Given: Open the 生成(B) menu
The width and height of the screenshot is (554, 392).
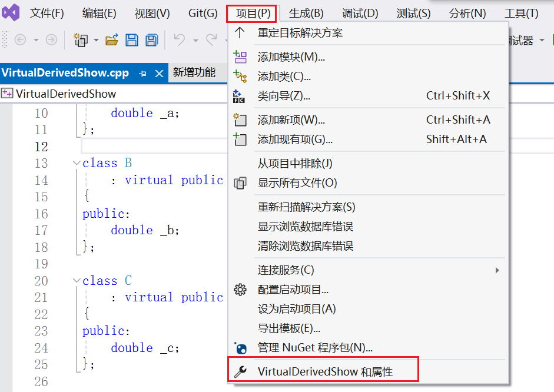Looking at the screenshot, I should point(306,13).
